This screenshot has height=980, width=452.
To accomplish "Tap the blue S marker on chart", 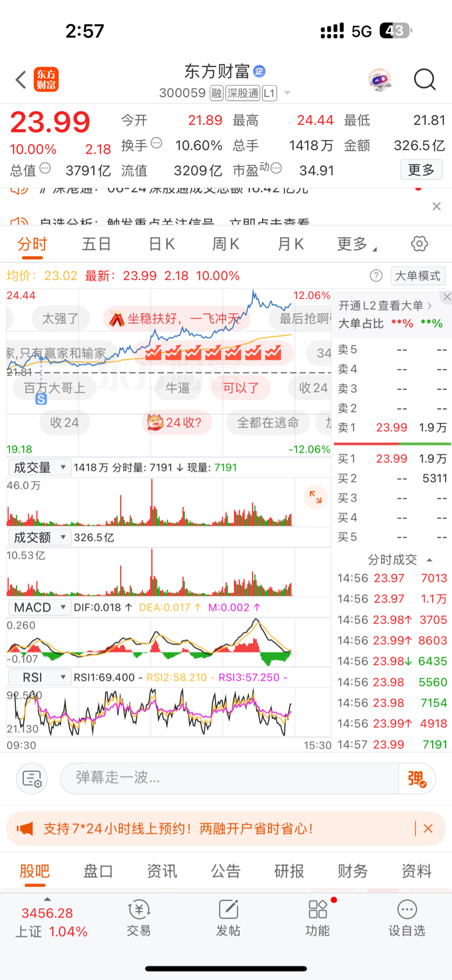I will click(41, 399).
